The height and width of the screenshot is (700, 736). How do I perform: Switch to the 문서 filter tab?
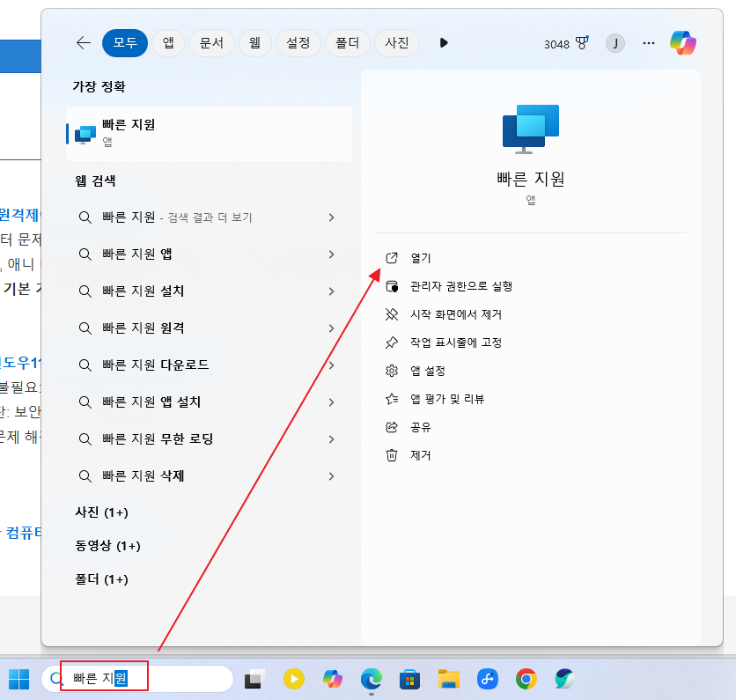click(x=211, y=43)
